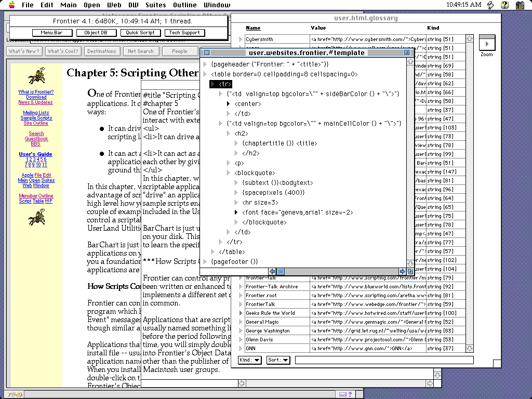The height and width of the screenshot is (399, 532).
Task: Click the Quick Script button
Action: click(x=140, y=33)
